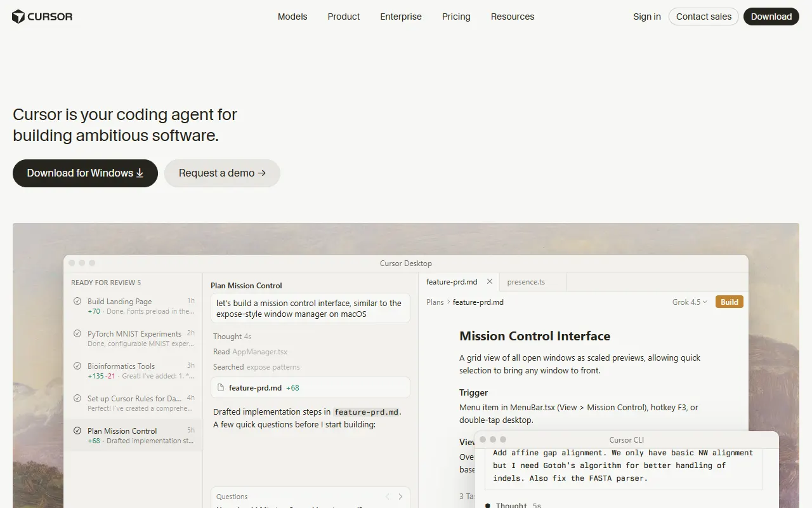Image resolution: width=812 pixels, height=508 pixels.
Task: Open the Build Landing Page task
Action: coord(133,306)
